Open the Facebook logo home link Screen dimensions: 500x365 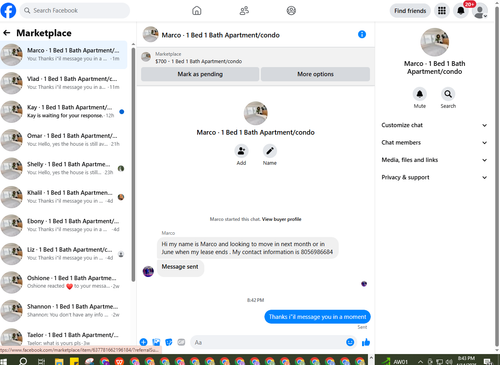pyautogui.click(x=8, y=11)
